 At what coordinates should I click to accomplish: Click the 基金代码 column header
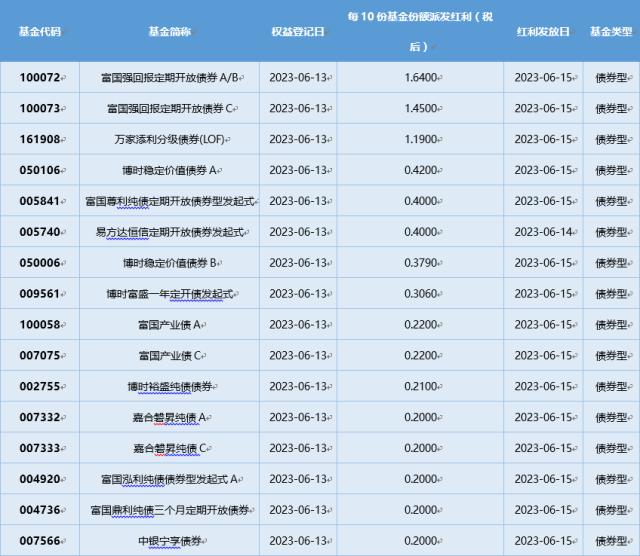pyautogui.click(x=40, y=31)
